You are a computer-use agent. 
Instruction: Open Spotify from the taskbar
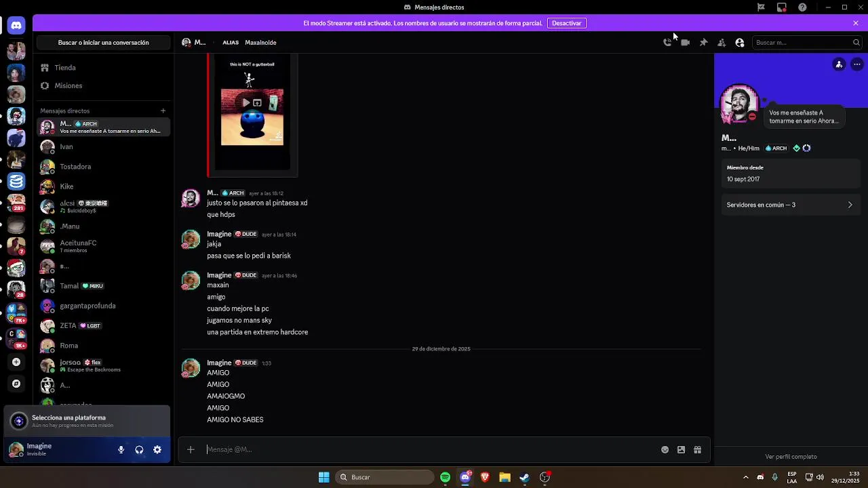[445, 477]
